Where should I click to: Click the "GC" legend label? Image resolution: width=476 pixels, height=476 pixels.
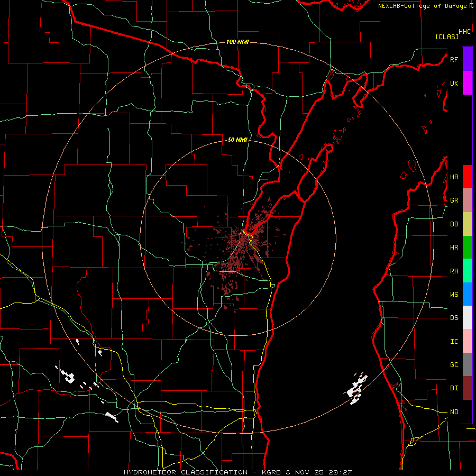click(454, 364)
